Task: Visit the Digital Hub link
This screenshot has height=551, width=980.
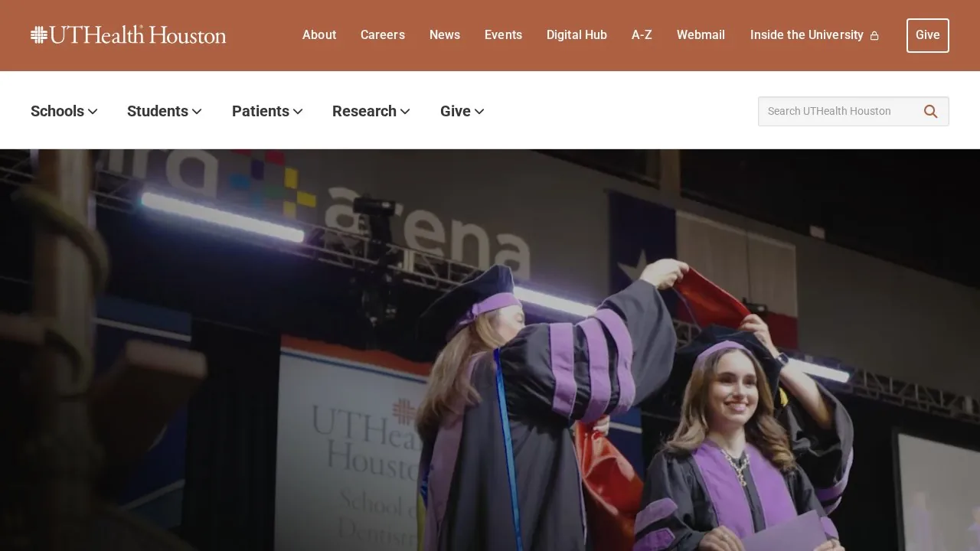Action: [x=577, y=35]
